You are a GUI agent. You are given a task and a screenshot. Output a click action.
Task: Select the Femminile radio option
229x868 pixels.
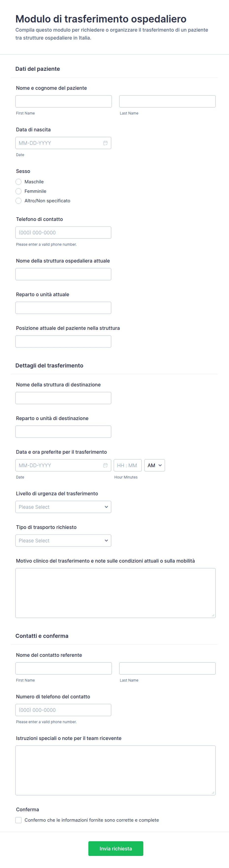[x=18, y=191]
